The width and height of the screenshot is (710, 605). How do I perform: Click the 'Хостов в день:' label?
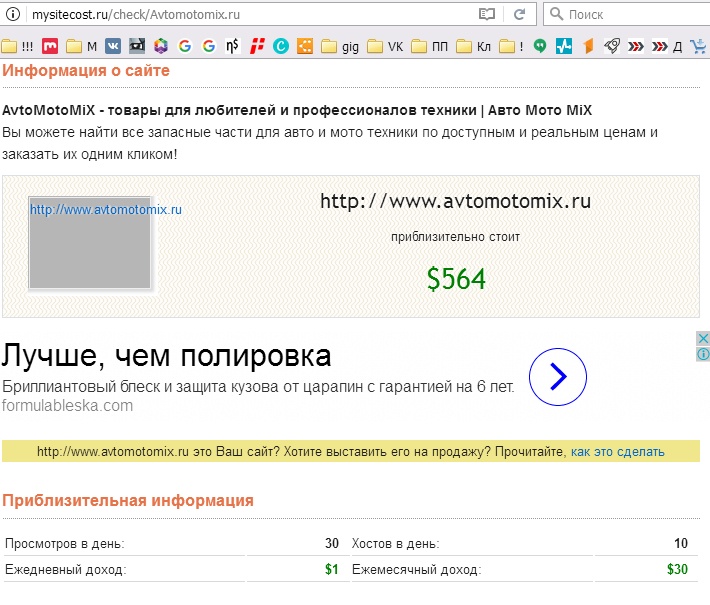coord(395,543)
